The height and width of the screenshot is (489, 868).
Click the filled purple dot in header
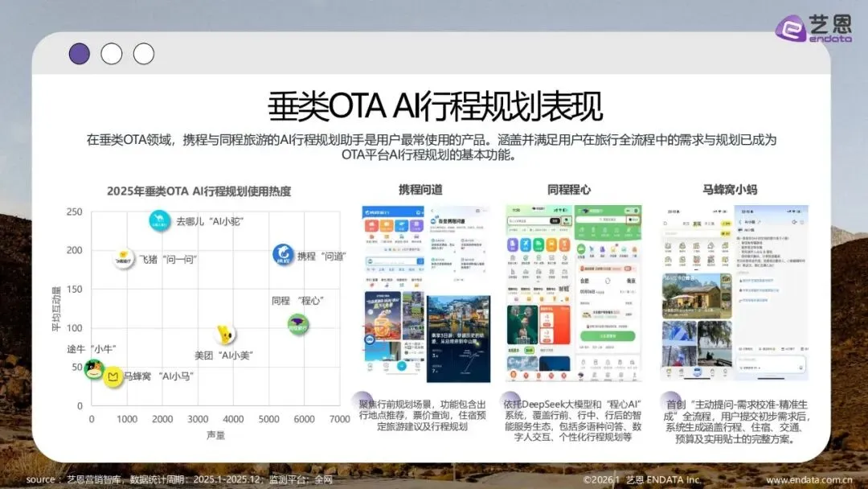tap(79, 54)
